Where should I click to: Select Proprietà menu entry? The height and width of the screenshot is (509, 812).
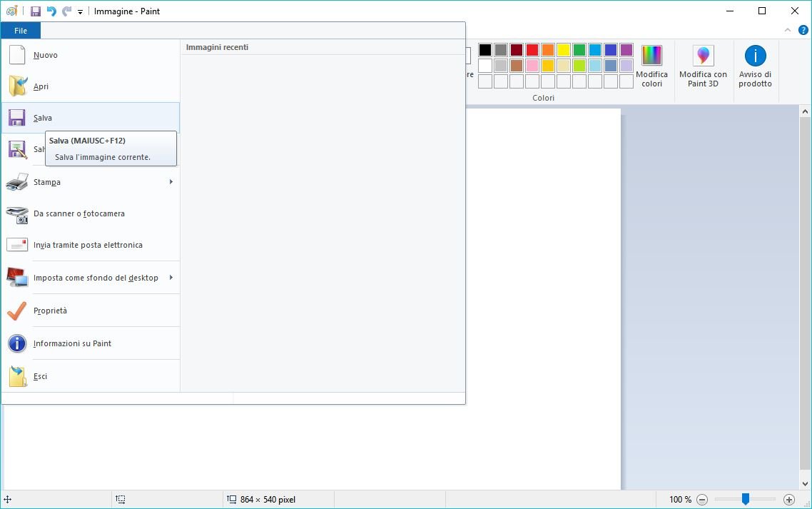(x=50, y=311)
